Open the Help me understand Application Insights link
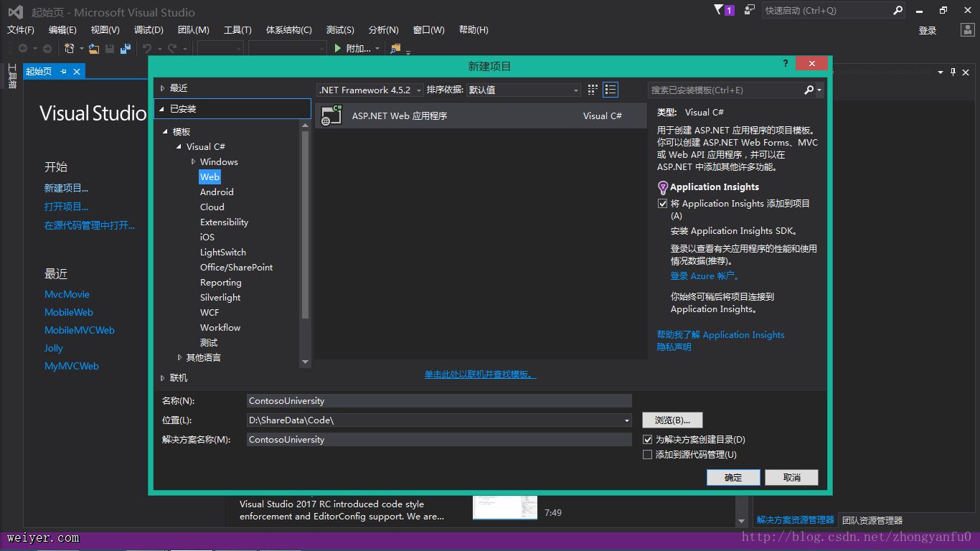Screen dimensions: 980x551 click(x=721, y=335)
